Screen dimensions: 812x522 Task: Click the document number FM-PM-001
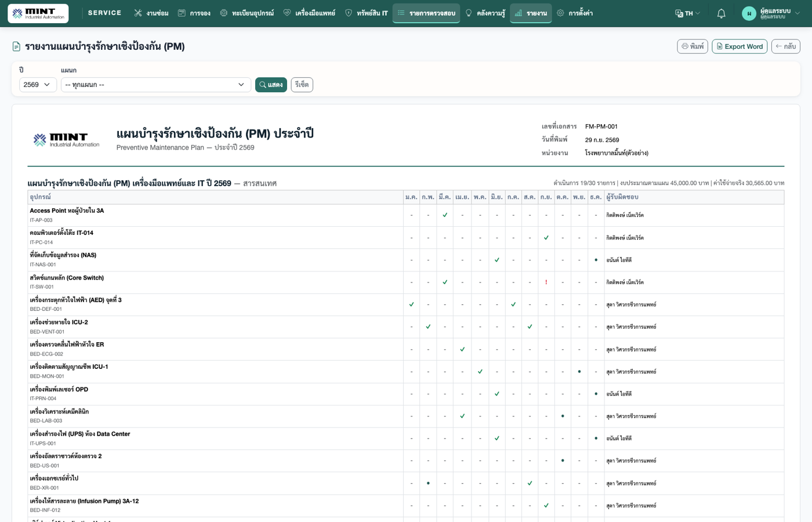pyautogui.click(x=601, y=126)
